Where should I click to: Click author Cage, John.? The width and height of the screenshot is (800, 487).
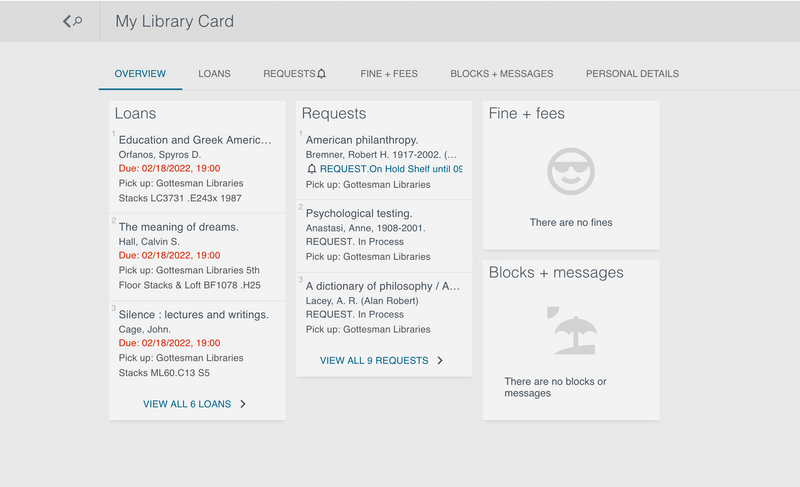tap(144, 329)
